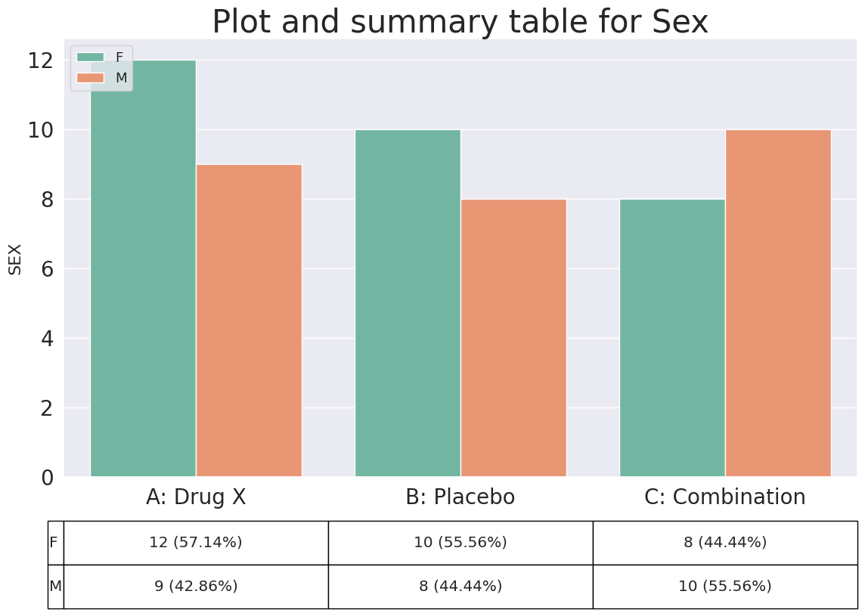Select the M bar for C: Combination
865x616 pixels.
[x=778, y=303]
